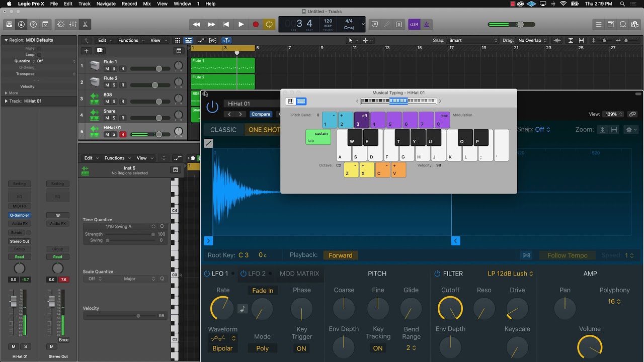Click the Fast Forward transport button
Image resolution: width=644 pixels, height=362 pixels.
[211, 24]
